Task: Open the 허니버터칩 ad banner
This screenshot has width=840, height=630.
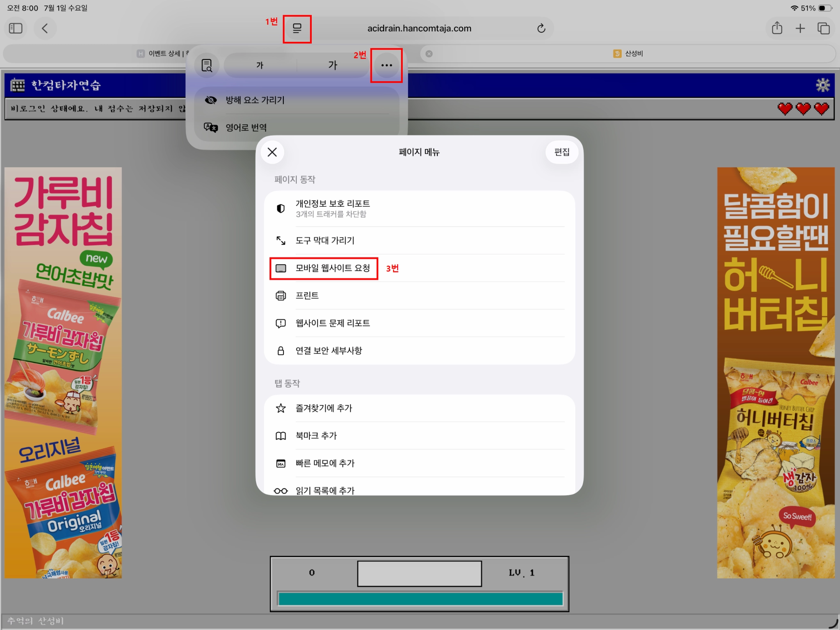Action: coord(776,372)
